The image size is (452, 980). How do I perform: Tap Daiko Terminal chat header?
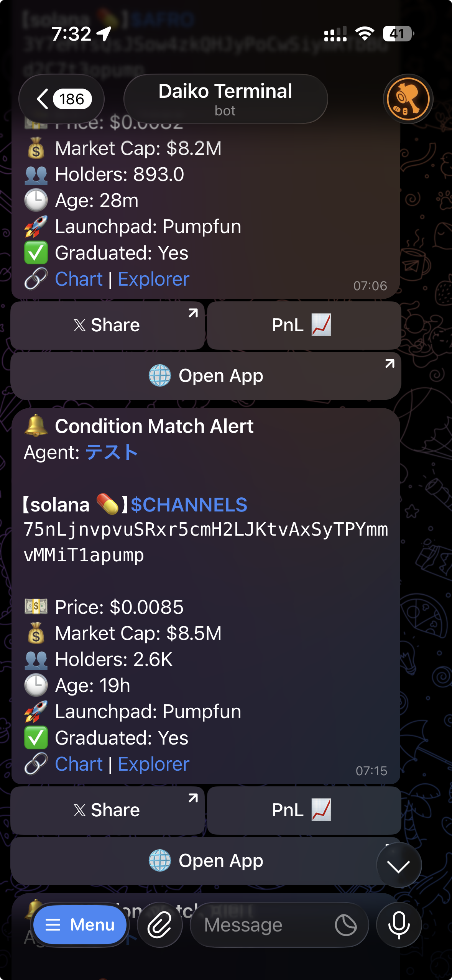[225, 98]
